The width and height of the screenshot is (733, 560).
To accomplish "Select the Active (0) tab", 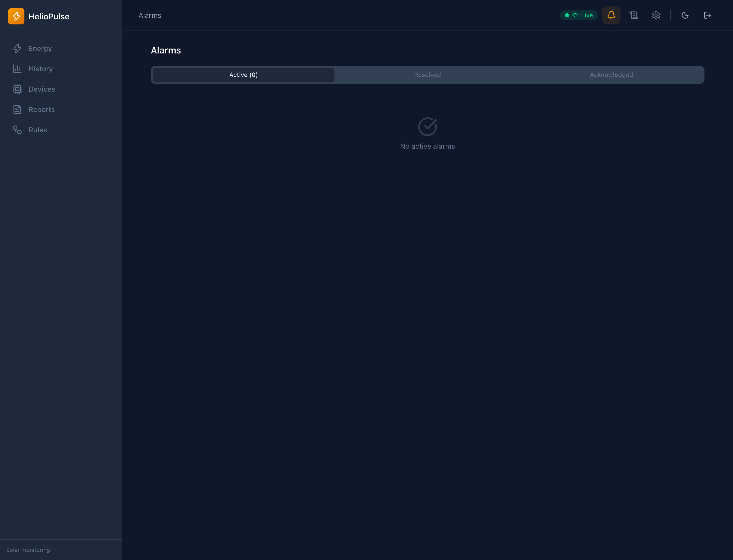I will coord(243,75).
